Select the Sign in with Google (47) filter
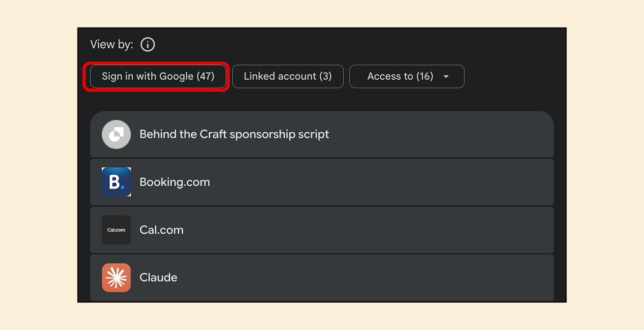The width and height of the screenshot is (644, 330). pos(158,76)
